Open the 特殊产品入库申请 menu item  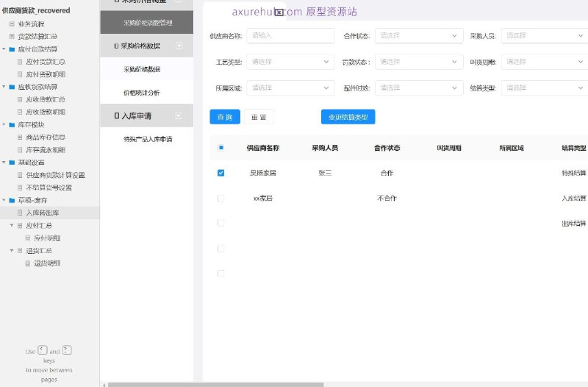tap(146, 139)
